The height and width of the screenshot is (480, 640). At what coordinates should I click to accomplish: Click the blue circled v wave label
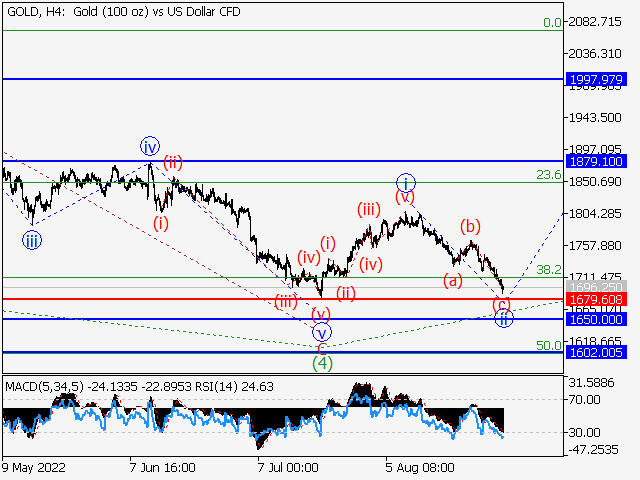coord(322,332)
